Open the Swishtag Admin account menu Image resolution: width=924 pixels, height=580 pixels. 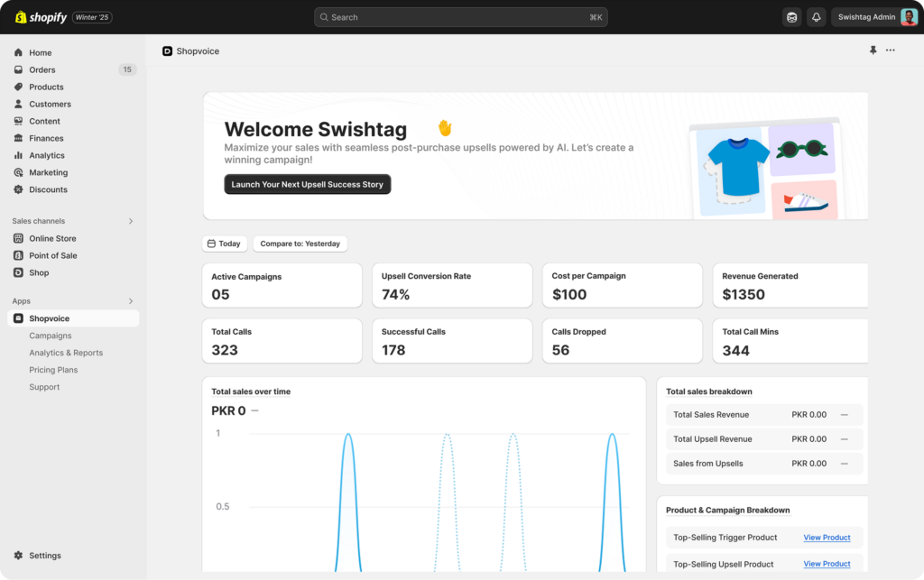874,17
